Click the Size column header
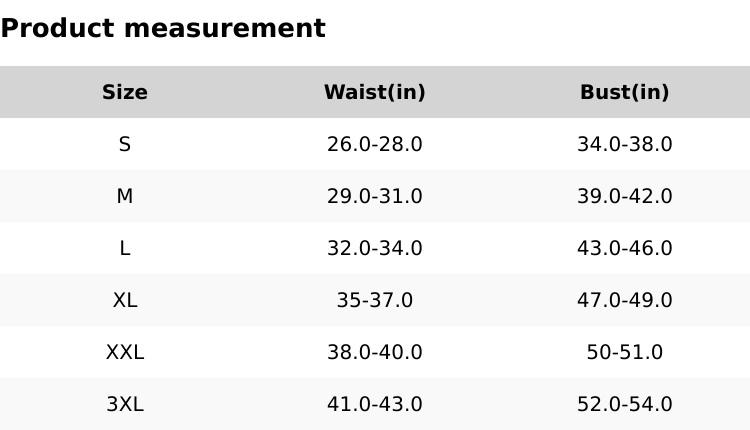Screen dimensions: 750x430 125,92
